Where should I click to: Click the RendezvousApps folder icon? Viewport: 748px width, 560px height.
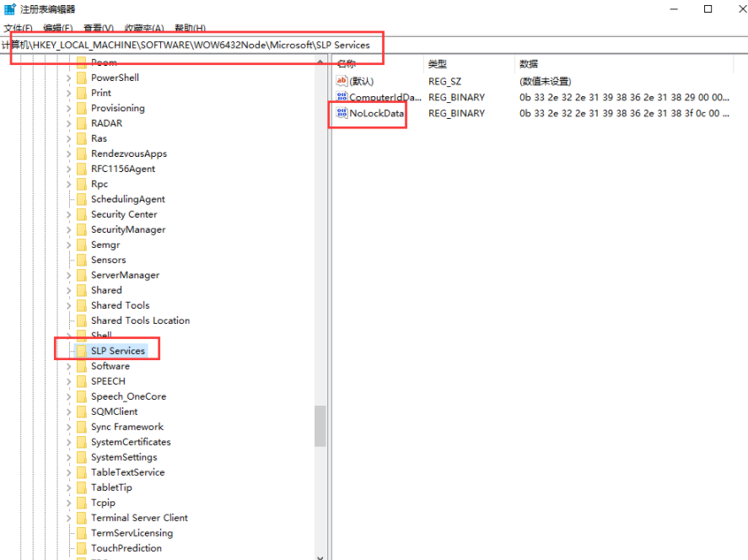tap(82, 153)
